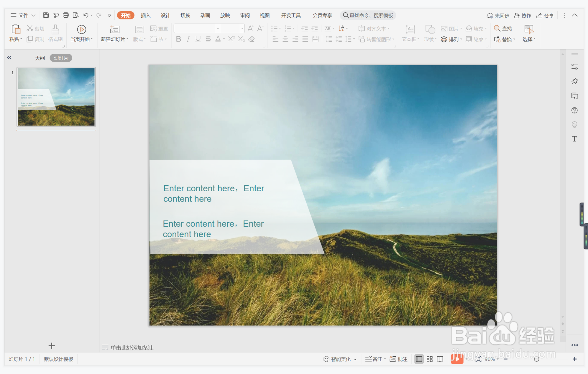The height and width of the screenshot is (374, 588).
Task: Expand the 文件 menu chevron
Action: pyautogui.click(x=33, y=15)
